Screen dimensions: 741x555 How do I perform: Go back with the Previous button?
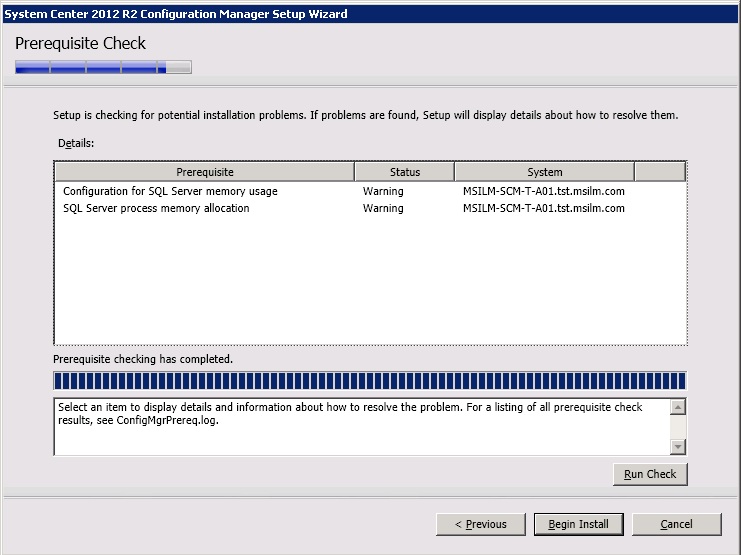pyautogui.click(x=480, y=524)
